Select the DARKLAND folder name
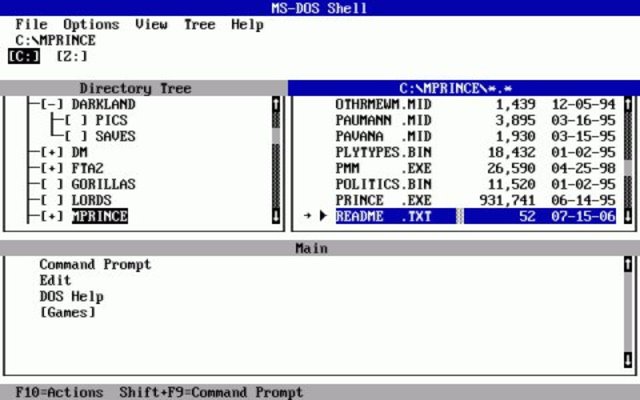Screen dimensions: 640x400 click(104, 104)
